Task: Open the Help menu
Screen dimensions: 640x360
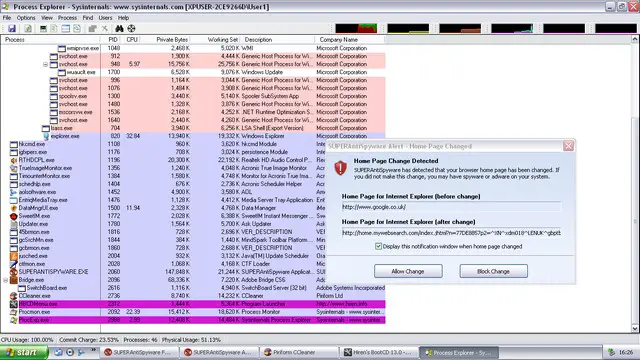Action: tap(123, 18)
